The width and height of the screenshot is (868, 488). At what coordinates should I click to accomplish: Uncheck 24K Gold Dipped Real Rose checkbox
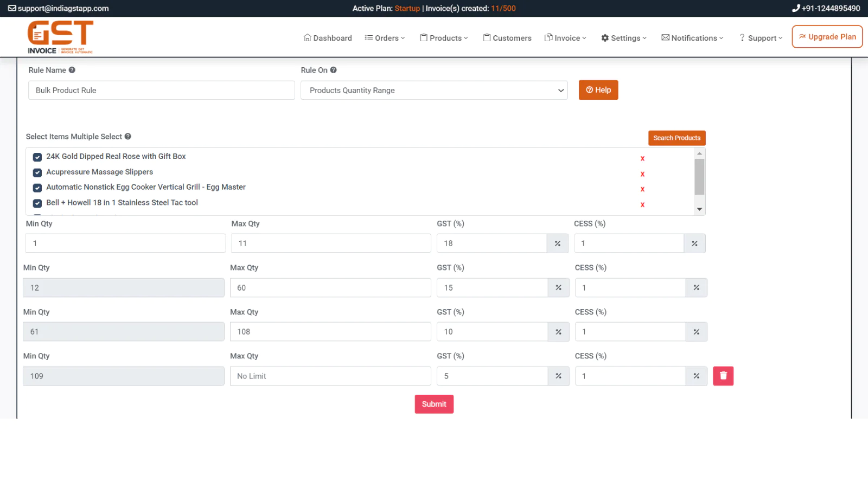click(37, 157)
